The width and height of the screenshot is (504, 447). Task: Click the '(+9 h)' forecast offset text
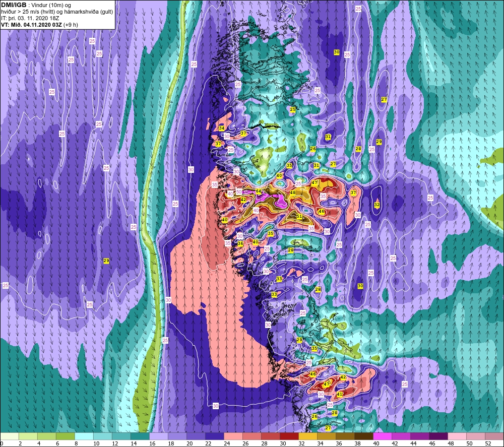pyautogui.click(x=71, y=25)
